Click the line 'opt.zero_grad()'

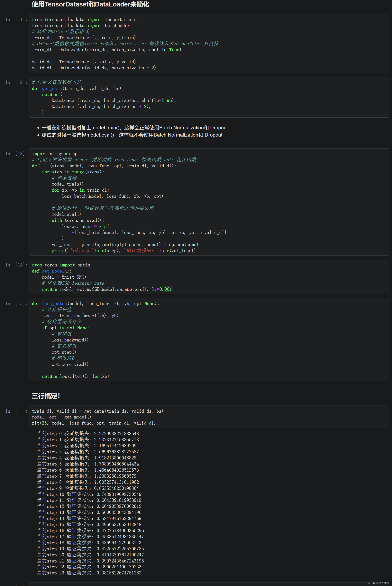(70, 364)
